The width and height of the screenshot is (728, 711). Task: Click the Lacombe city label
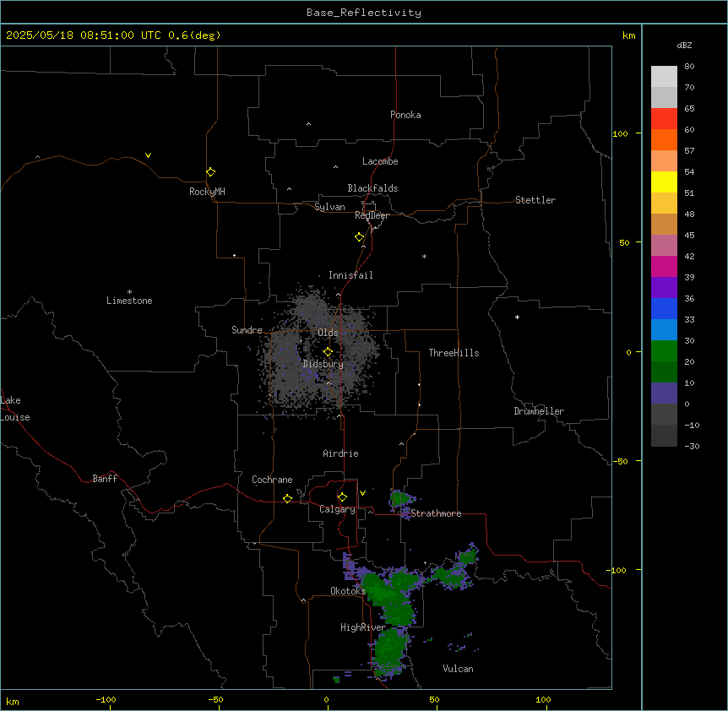pos(380,161)
